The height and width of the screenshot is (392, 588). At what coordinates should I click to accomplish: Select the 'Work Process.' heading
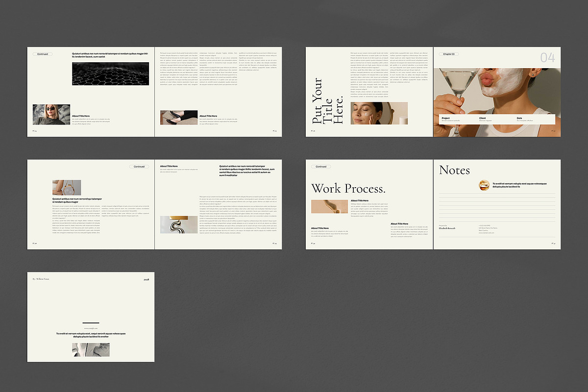348,189
